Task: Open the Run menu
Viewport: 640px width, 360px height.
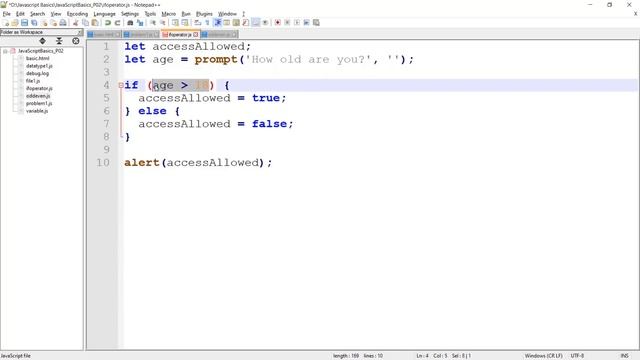Action: (186, 14)
